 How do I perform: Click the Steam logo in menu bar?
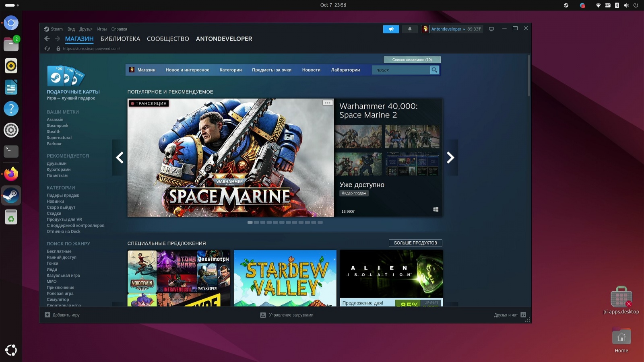(47, 29)
